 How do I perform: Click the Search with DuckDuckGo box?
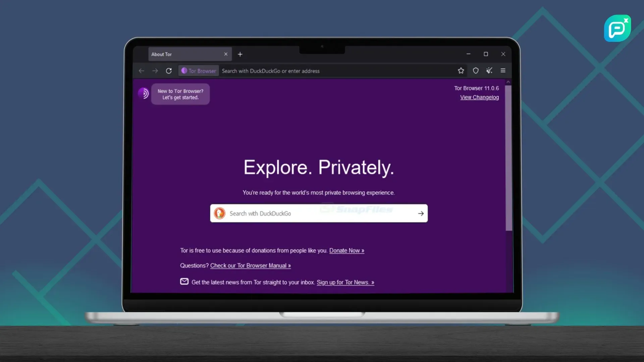click(319, 213)
